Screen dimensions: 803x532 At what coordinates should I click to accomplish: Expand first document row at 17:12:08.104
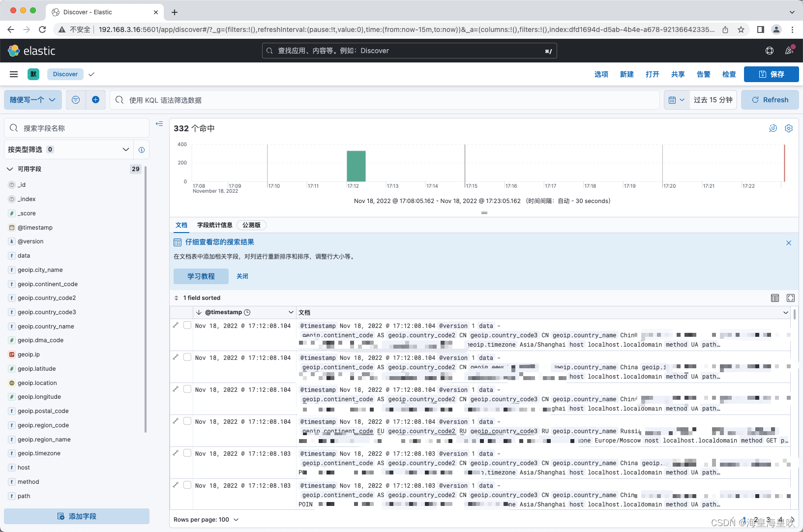click(x=176, y=325)
